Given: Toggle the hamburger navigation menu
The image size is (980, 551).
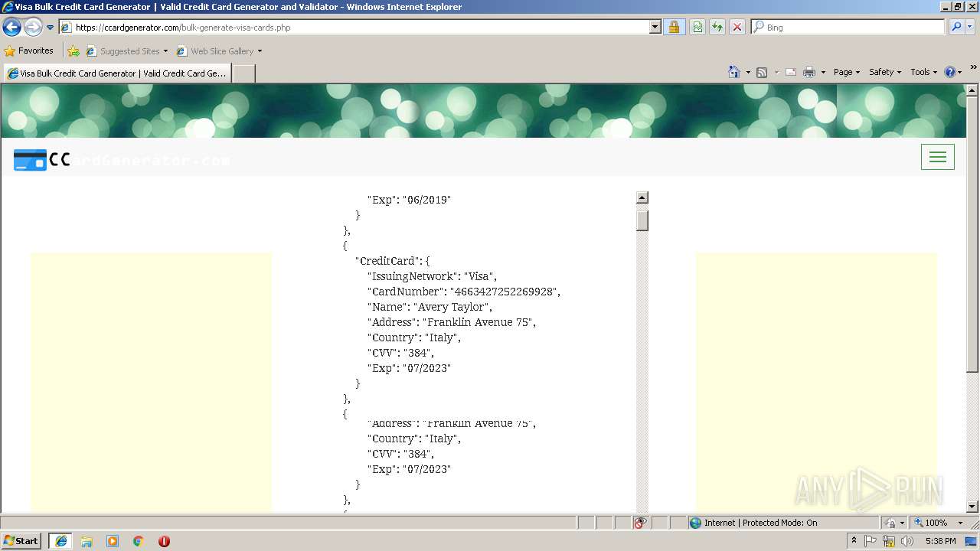Looking at the screenshot, I should pos(938,157).
